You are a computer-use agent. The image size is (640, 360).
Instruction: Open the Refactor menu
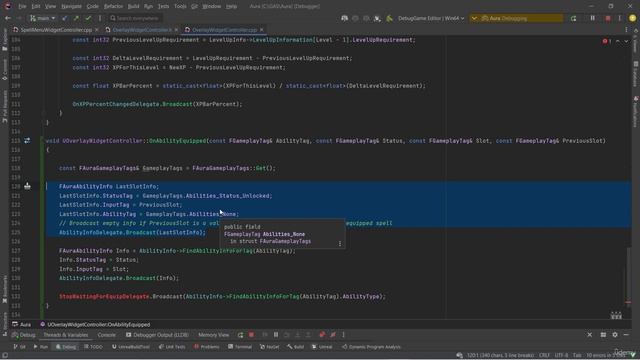tap(113, 7)
